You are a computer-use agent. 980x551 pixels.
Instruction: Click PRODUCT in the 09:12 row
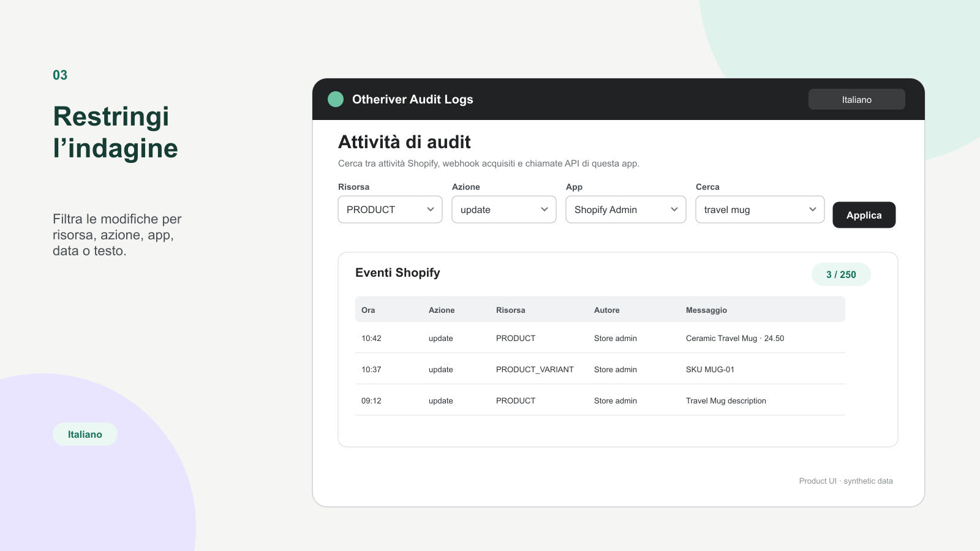(516, 400)
